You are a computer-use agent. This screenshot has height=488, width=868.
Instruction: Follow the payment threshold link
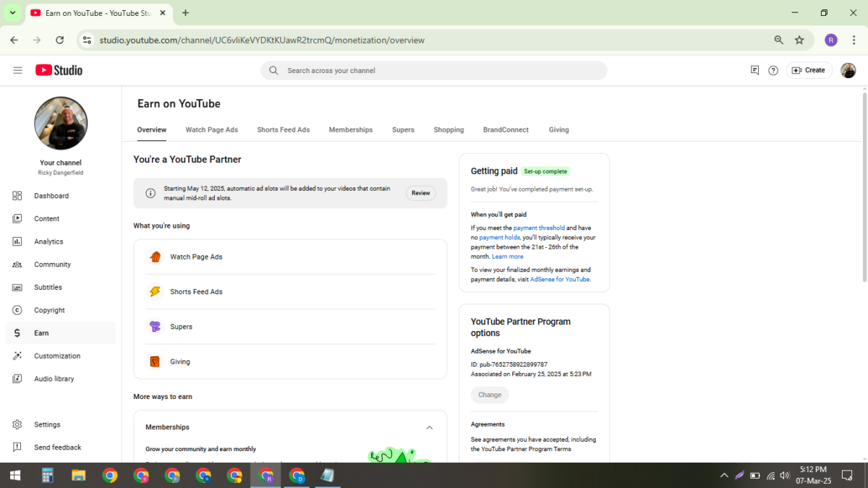click(539, 228)
